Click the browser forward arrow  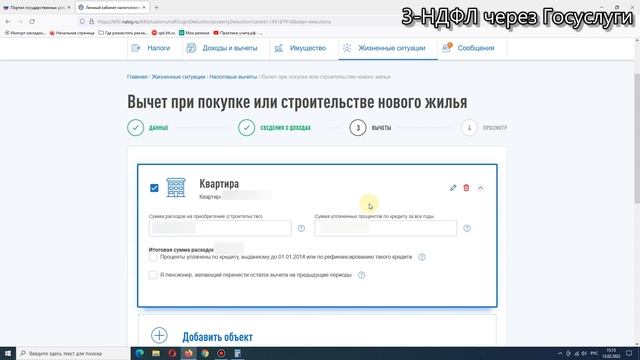click(x=20, y=21)
